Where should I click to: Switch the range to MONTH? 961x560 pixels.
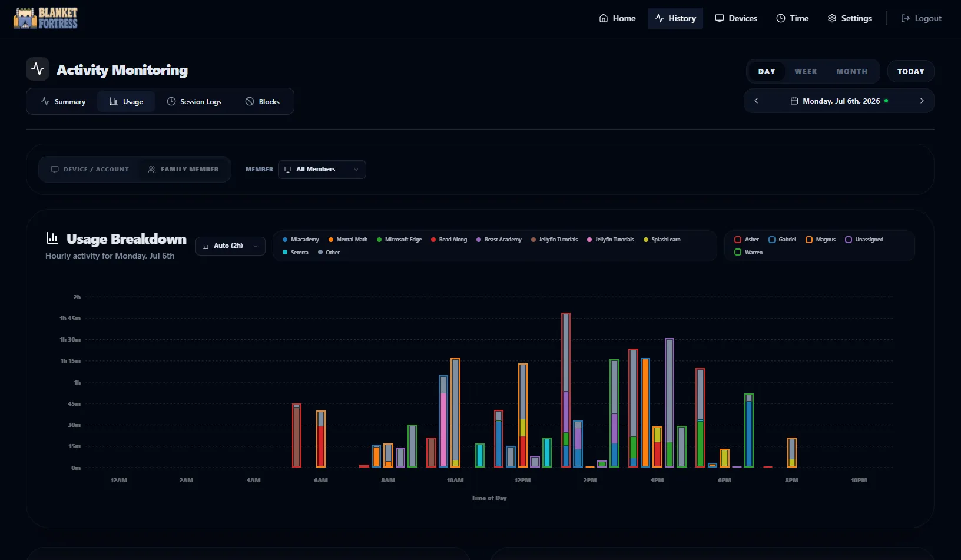click(851, 71)
